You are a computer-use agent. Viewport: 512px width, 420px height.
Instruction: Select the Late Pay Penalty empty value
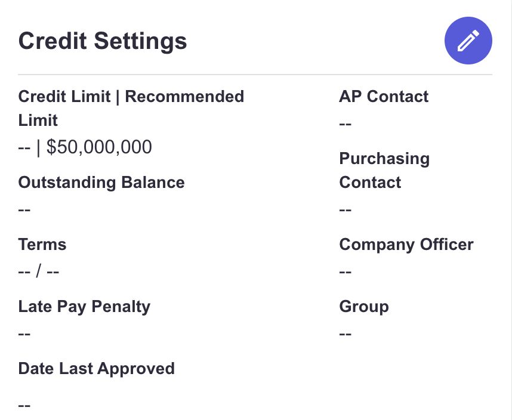click(x=24, y=334)
